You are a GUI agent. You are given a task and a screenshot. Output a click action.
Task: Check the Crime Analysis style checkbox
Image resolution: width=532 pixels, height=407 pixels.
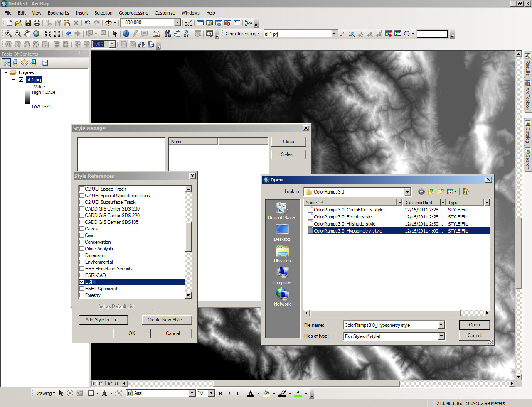82,249
